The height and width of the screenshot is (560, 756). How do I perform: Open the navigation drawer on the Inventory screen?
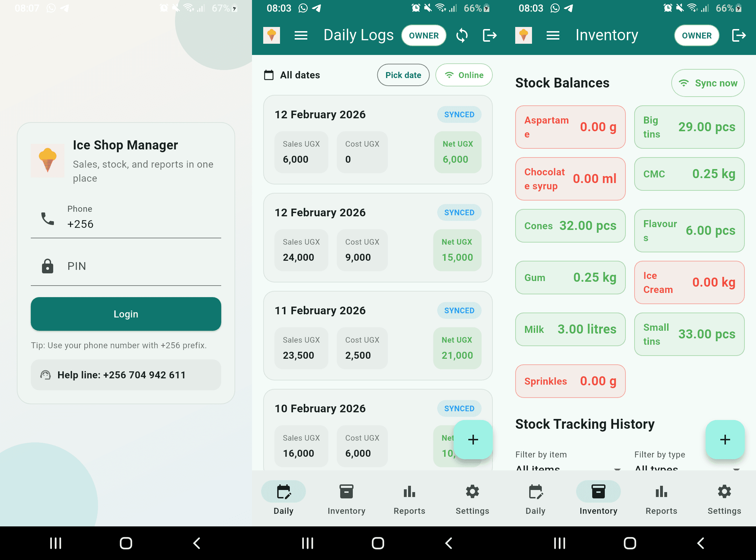(553, 35)
